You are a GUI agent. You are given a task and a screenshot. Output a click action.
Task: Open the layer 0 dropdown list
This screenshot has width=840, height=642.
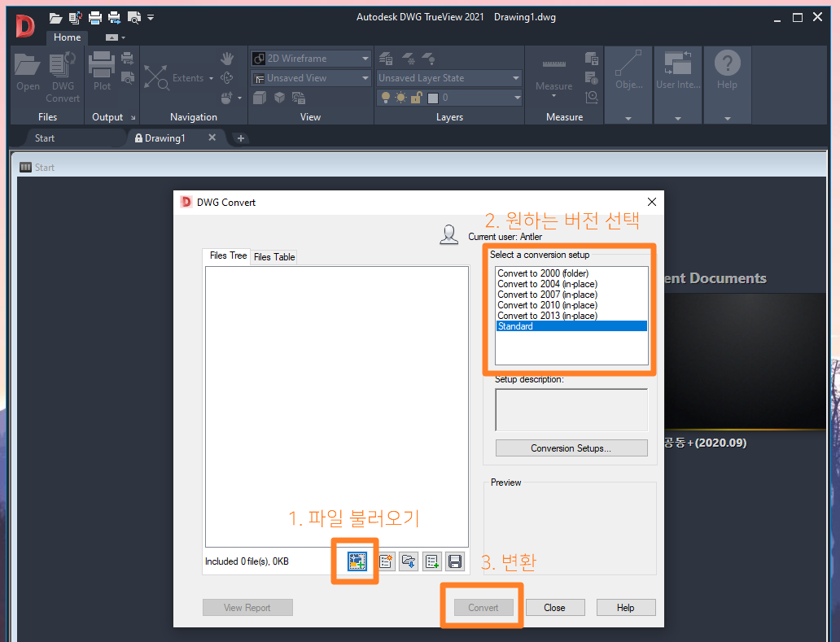pyautogui.click(x=517, y=98)
